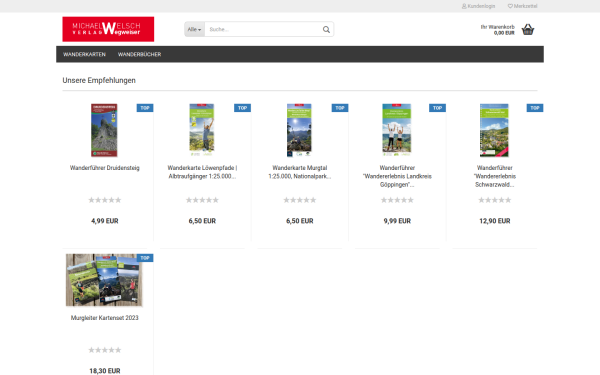Viewport: 600px width, 375px height.
Task: Open Landkreis Göppingen guide cover thumbnail
Action: [x=397, y=130]
